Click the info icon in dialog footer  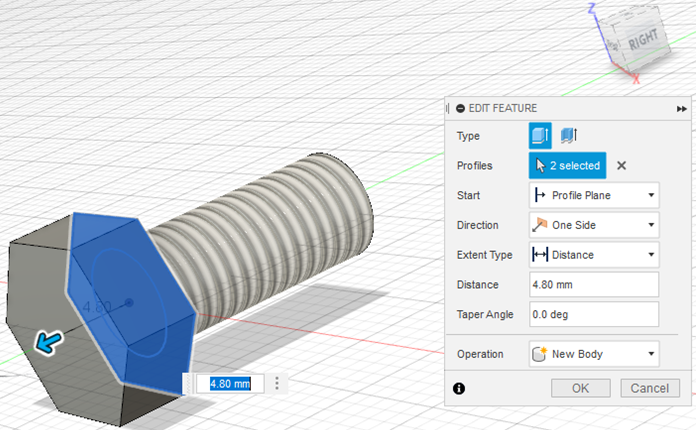[458, 388]
